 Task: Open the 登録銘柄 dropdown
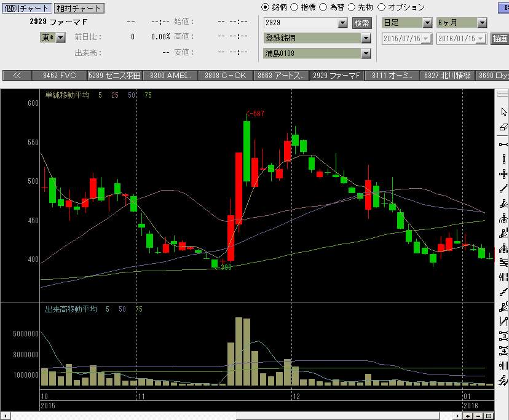coord(366,38)
